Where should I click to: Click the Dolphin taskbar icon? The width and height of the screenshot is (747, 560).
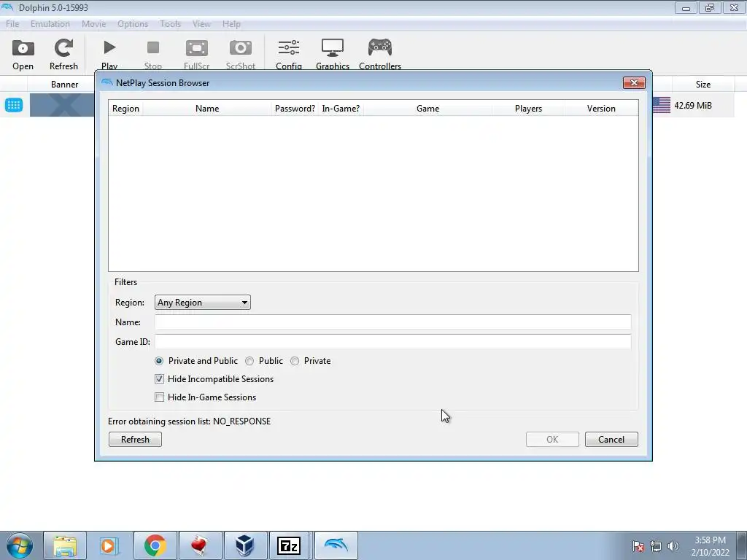pyautogui.click(x=336, y=545)
